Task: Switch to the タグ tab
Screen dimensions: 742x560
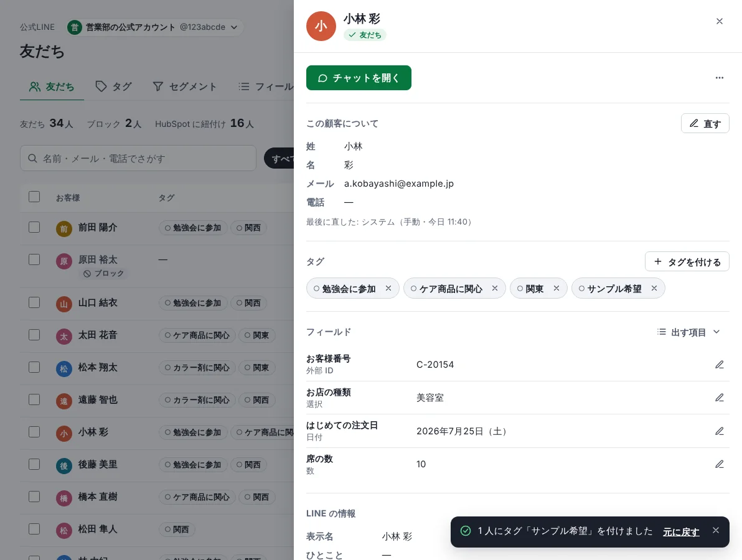Action: [113, 86]
